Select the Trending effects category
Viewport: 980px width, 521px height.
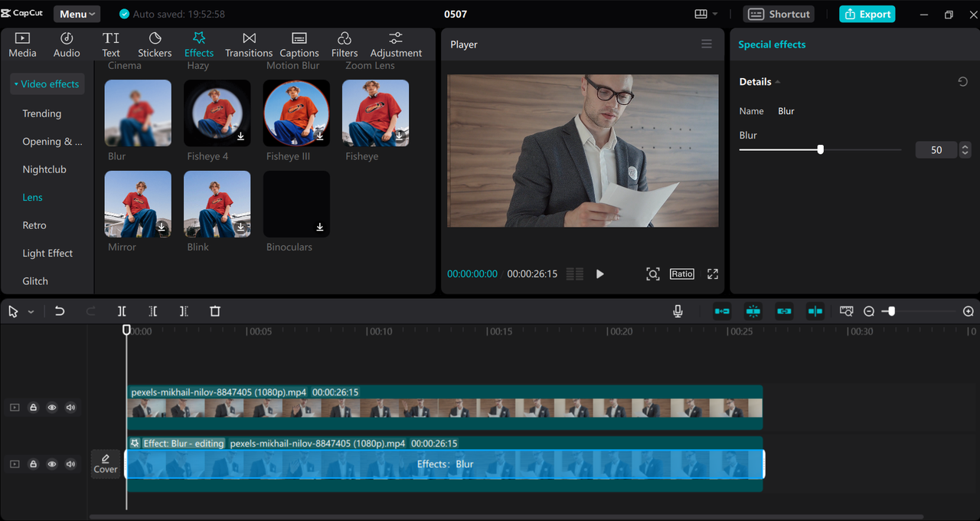point(42,113)
